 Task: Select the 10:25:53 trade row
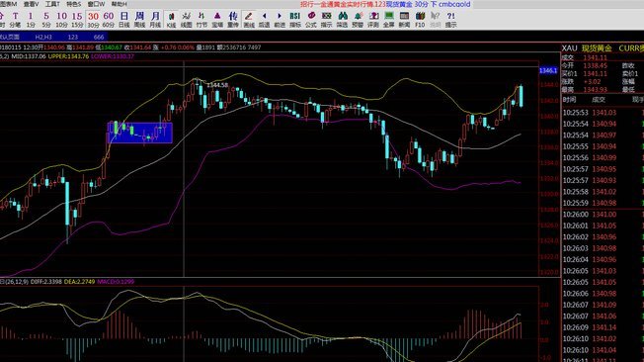tap(603, 113)
